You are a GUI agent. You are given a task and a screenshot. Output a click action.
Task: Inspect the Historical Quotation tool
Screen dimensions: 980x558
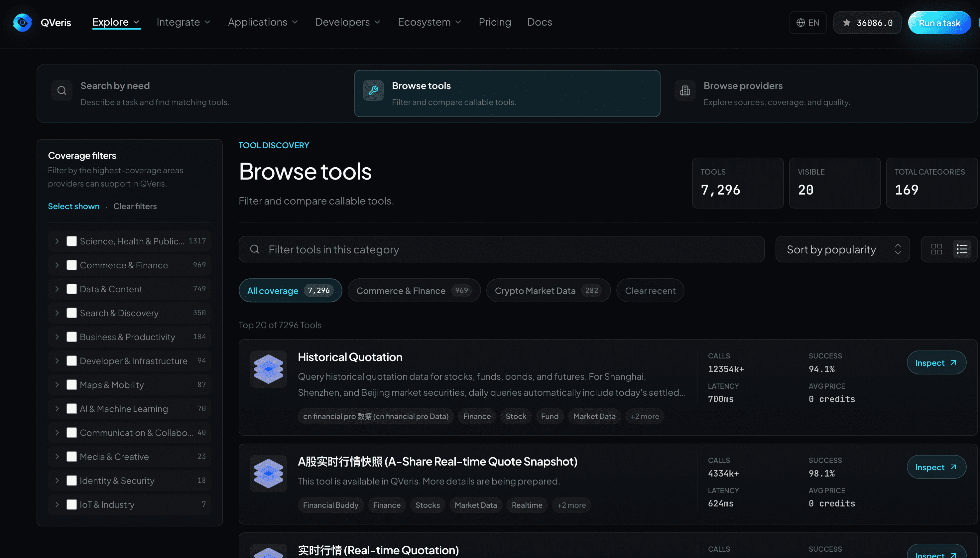pos(936,362)
